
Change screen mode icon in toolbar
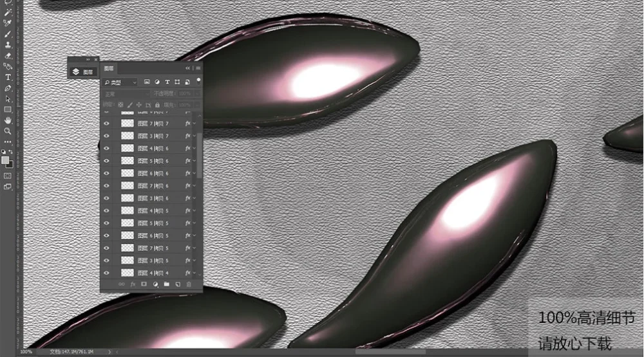click(x=8, y=187)
